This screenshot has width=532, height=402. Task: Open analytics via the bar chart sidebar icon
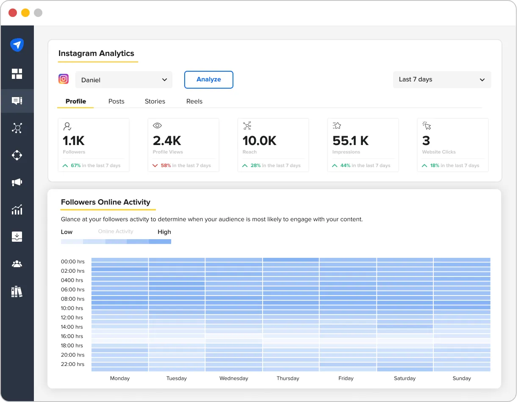(17, 209)
